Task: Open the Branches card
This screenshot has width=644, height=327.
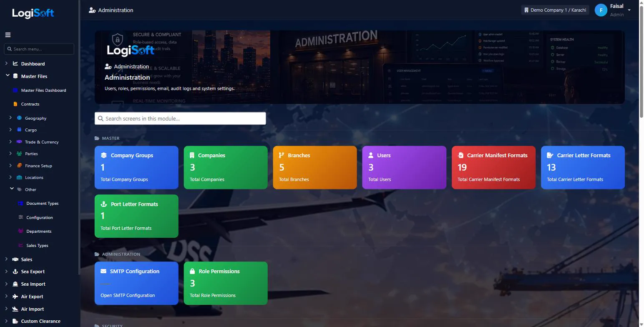Action: (315, 167)
